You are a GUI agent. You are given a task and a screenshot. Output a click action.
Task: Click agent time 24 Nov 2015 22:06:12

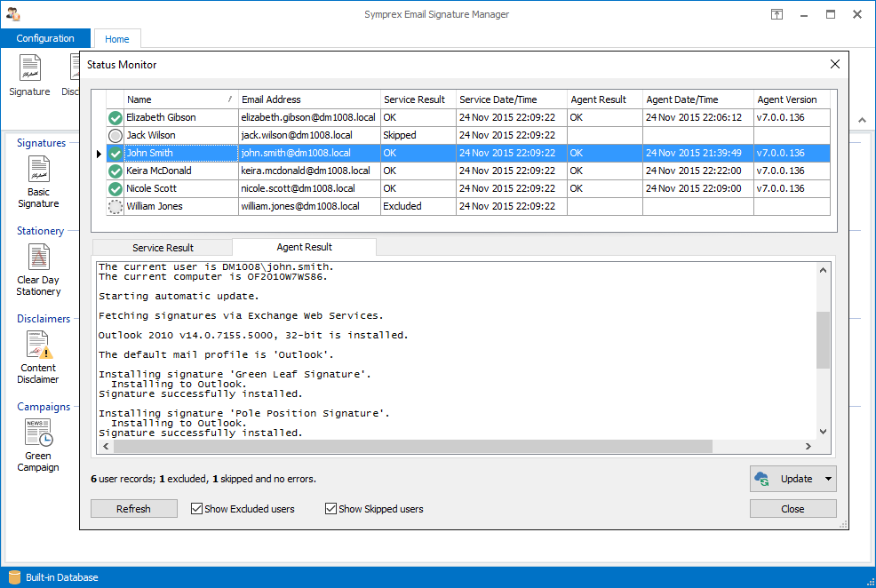(697, 117)
